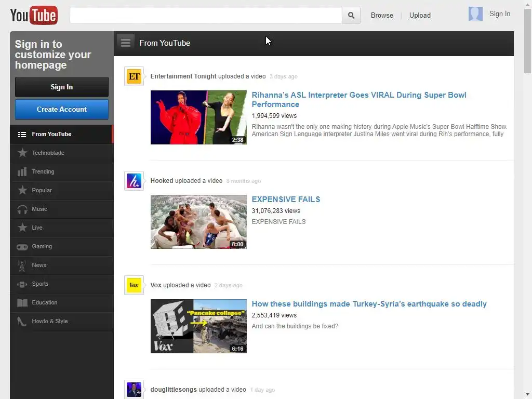Image resolution: width=532 pixels, height=399 pixels.
Task: Click the headphones icon beside Music
Action: tap(22, 209)
